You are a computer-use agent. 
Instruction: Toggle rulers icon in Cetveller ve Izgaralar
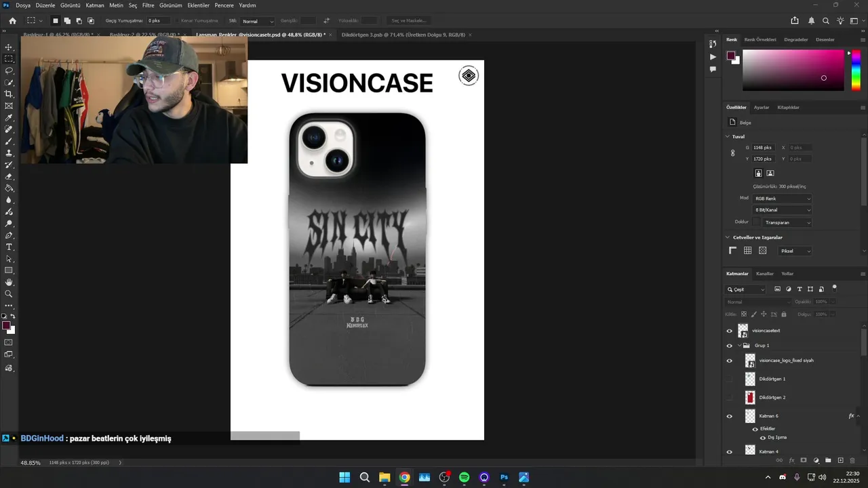coord(732,251)
